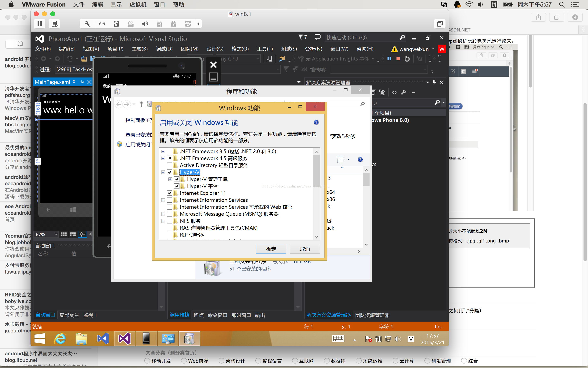588x368 pixels.
Task: Expand Microsoft Message Queue node
Action: coord(163,214)
